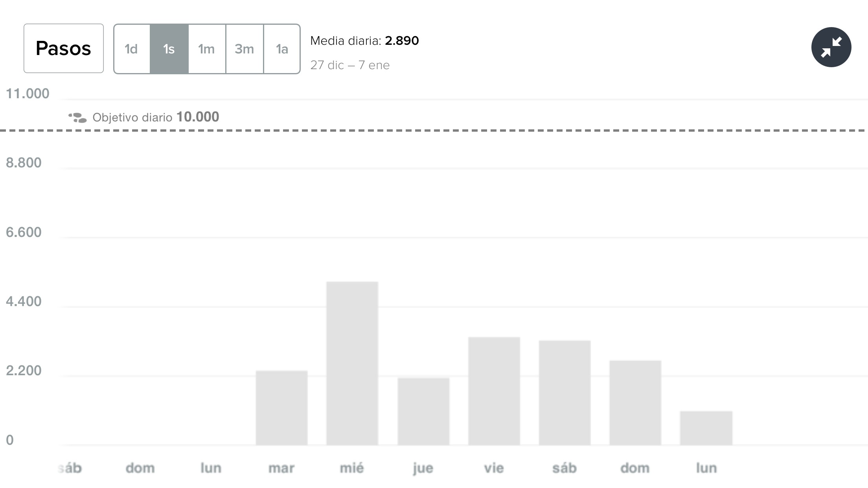Tap the dashed daily goal line

pyautogui.click(x=472, y=130)
